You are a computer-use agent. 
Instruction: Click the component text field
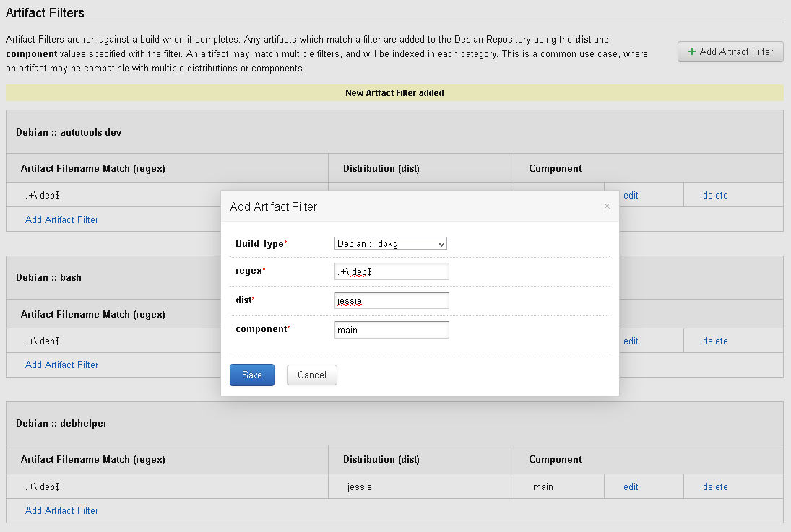click(392, 330)
